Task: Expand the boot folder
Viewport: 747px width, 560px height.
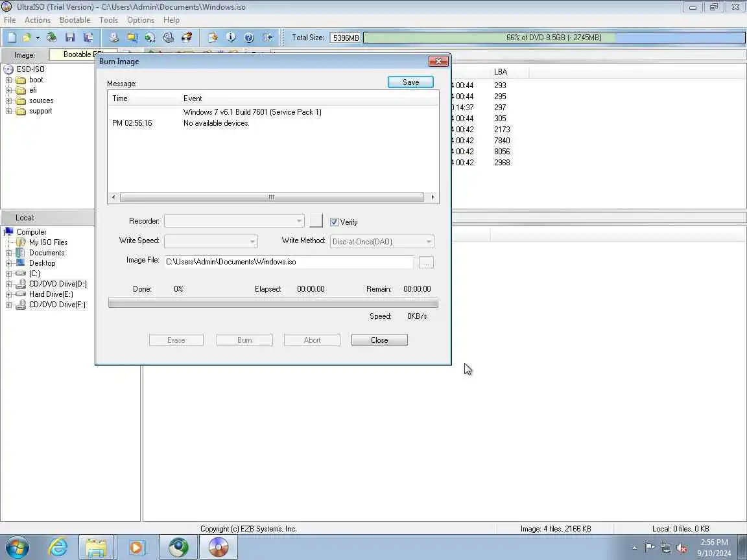Action: (8, 80)
